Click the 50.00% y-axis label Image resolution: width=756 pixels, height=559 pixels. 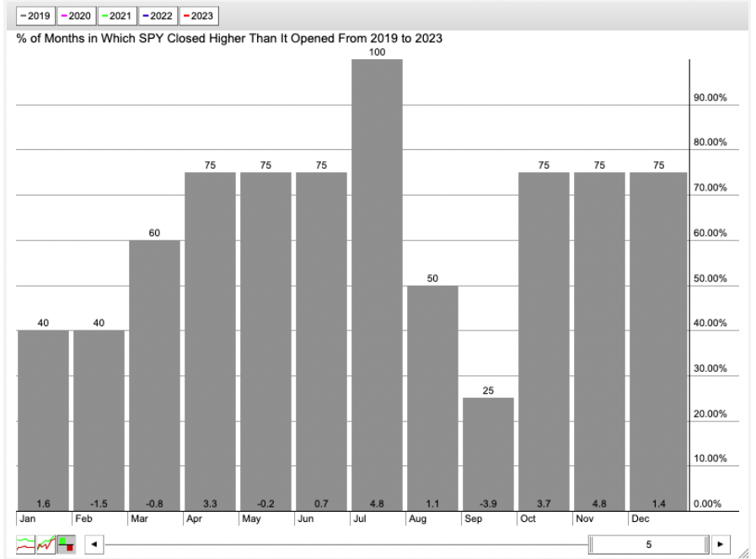tap(710, 278)
